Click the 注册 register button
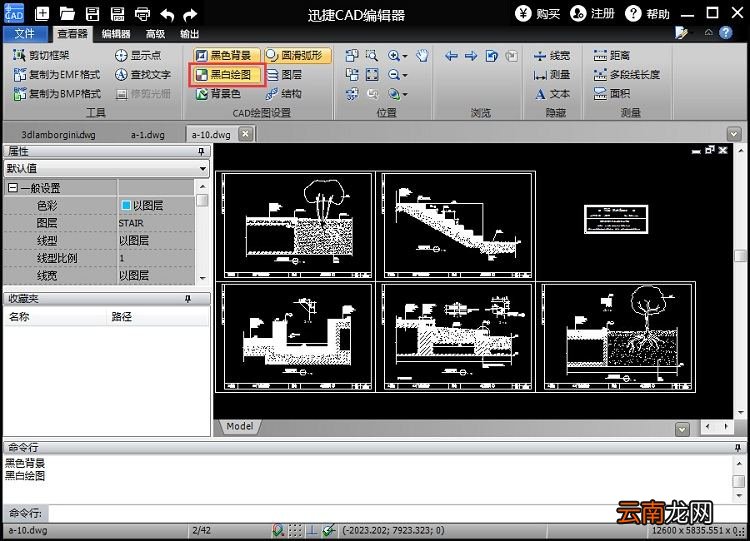750x541 pixels. point(593,14)
